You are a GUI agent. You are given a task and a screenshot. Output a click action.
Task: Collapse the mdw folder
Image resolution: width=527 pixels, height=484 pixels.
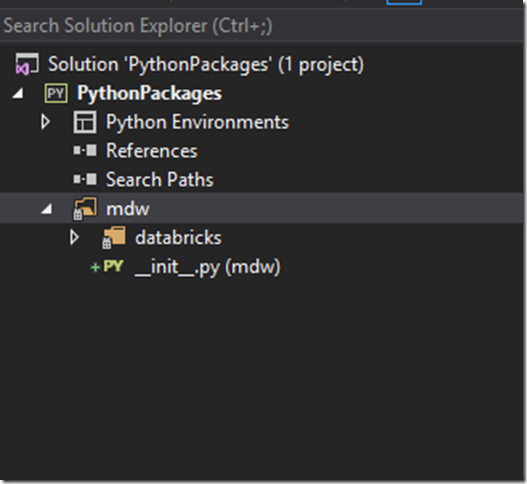pos(47,209)
